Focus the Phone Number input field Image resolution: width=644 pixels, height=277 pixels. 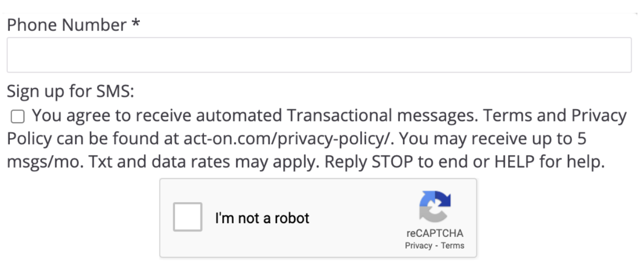tap(319, 54)
